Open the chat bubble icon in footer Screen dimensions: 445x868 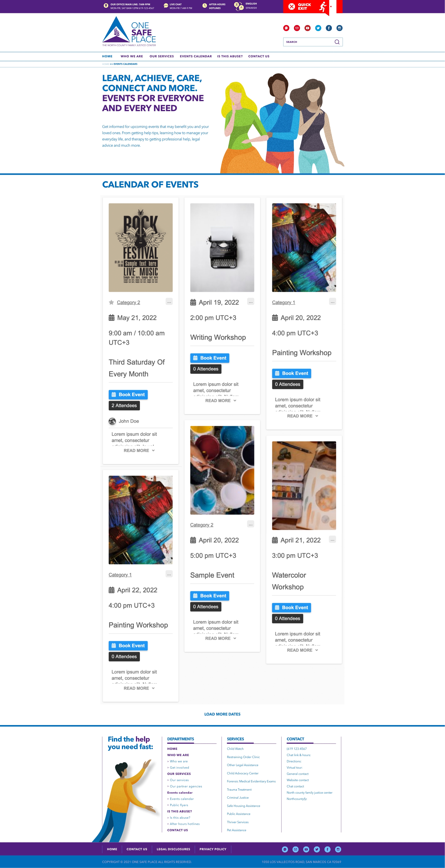tap(285, 849)
